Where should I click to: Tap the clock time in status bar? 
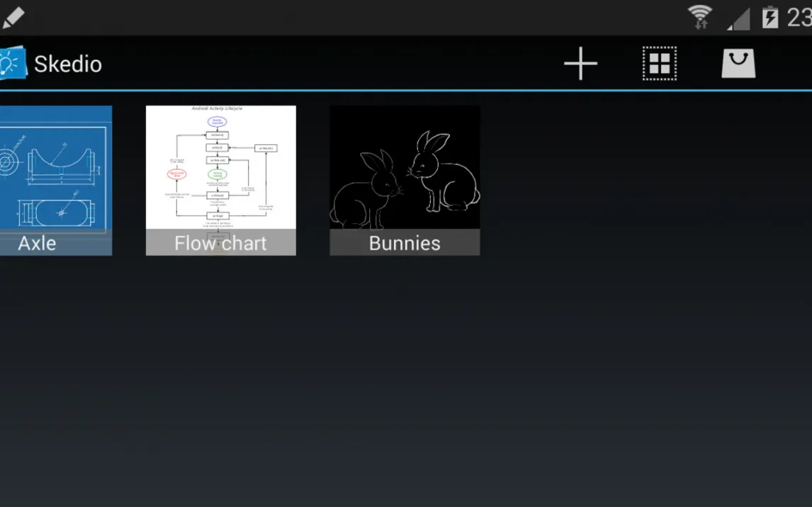pyautogui.click(x=799, y=17)
